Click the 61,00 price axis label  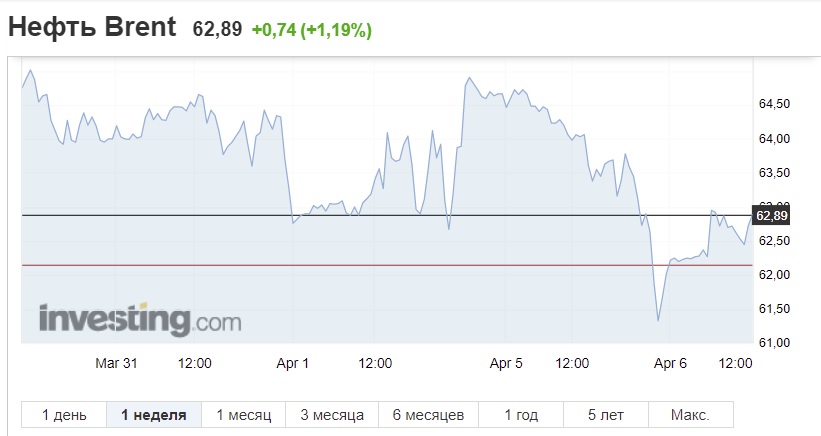coord(774,343)
